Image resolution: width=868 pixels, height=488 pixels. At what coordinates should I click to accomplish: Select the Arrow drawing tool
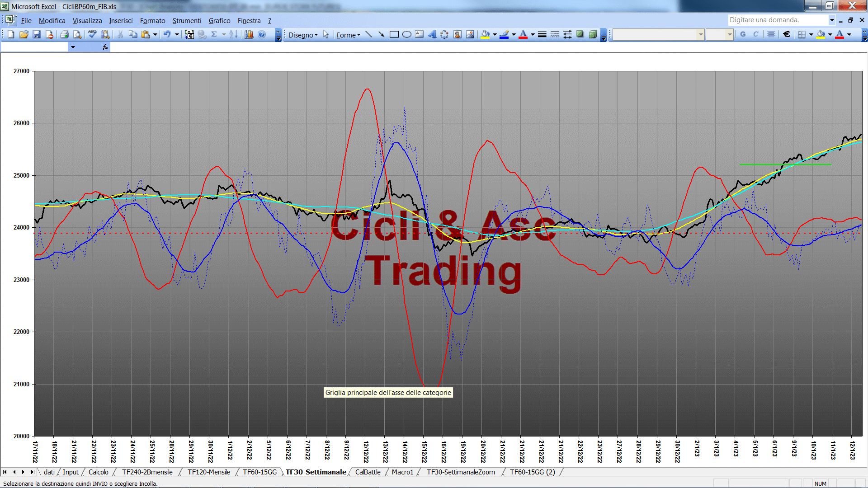[381, 34]
